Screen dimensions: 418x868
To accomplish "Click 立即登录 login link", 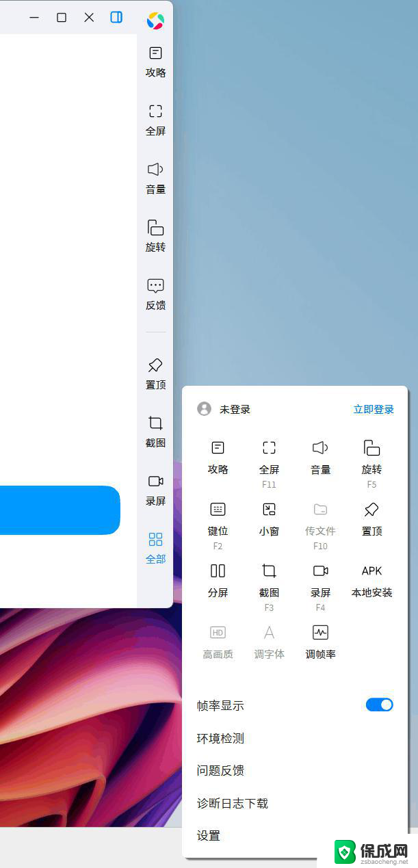I will pyautogui.click(x=374, y=410).
